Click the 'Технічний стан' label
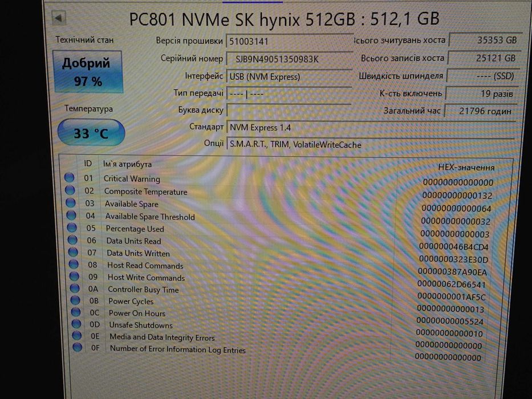This screenshot has height=399, width=532. pos(84,40)
